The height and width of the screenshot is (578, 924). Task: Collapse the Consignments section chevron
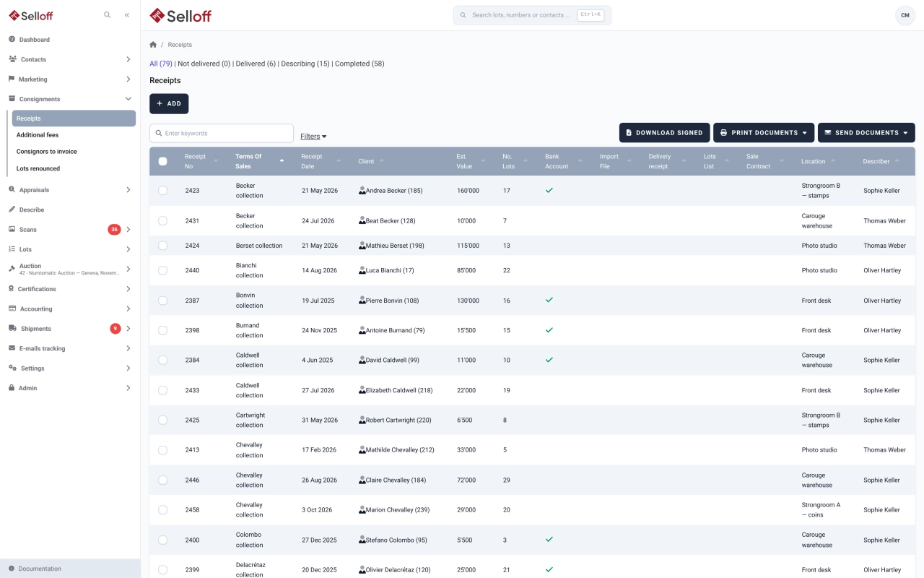(128, 99)
